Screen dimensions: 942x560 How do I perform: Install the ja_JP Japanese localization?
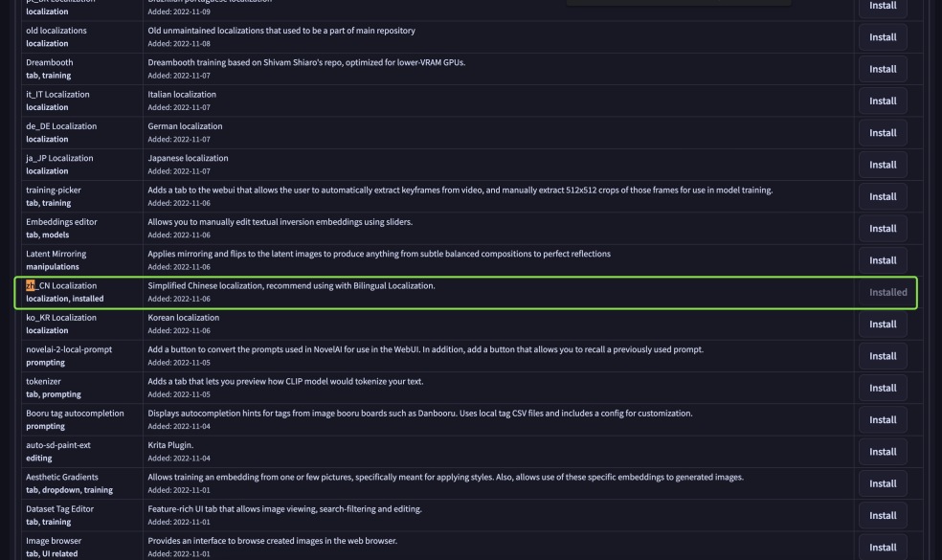click(882, 165)
